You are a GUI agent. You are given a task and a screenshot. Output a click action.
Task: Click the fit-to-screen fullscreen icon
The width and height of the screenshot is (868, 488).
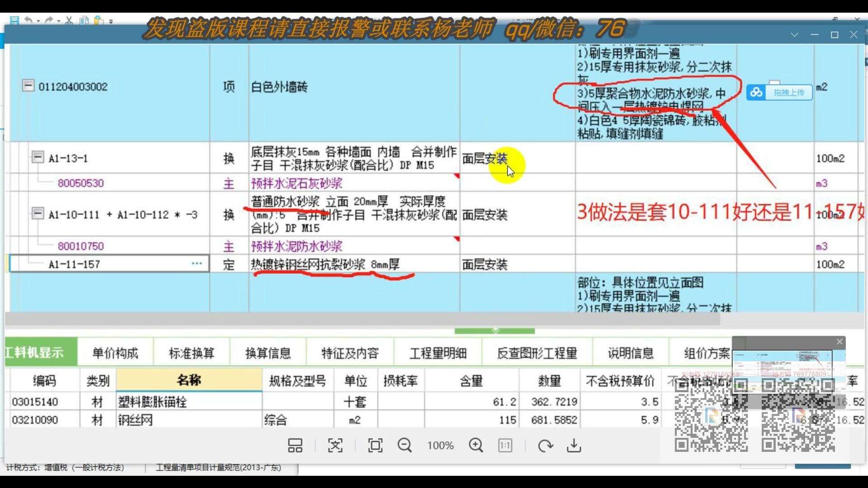[x=375, y=446]
